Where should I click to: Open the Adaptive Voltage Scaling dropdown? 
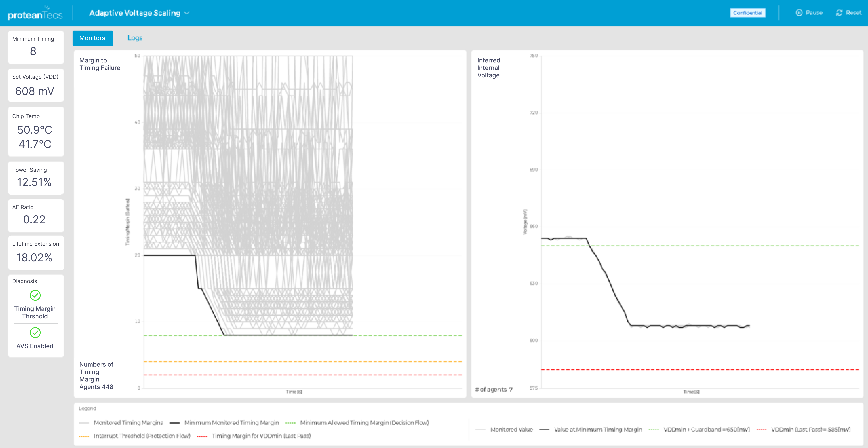(139, 13)
